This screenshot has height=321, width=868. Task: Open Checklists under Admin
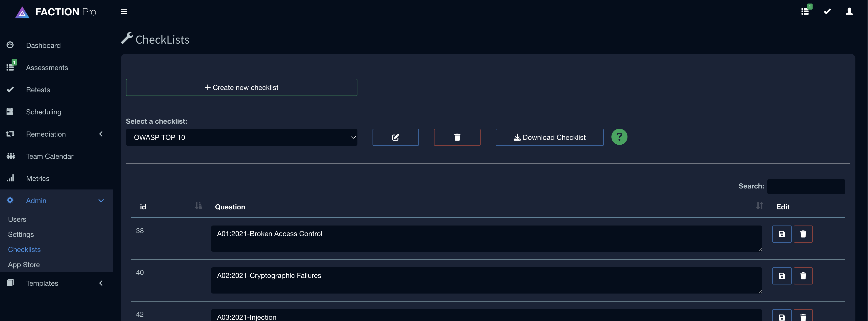(x=24, y=249)
